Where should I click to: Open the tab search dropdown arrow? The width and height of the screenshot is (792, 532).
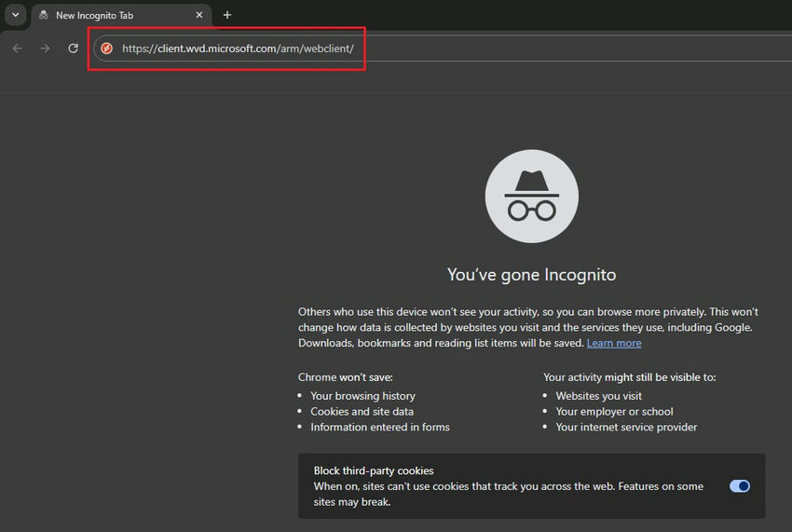point(16,15)
